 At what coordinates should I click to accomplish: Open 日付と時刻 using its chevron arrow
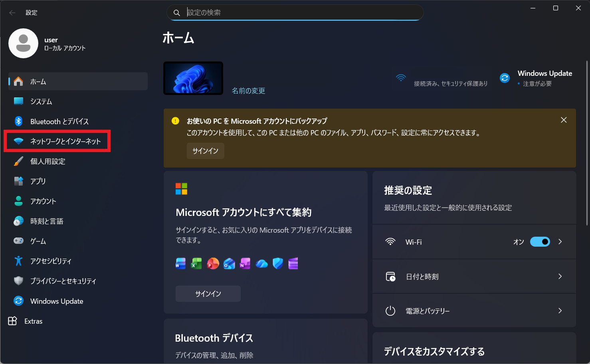pos(560,276)
